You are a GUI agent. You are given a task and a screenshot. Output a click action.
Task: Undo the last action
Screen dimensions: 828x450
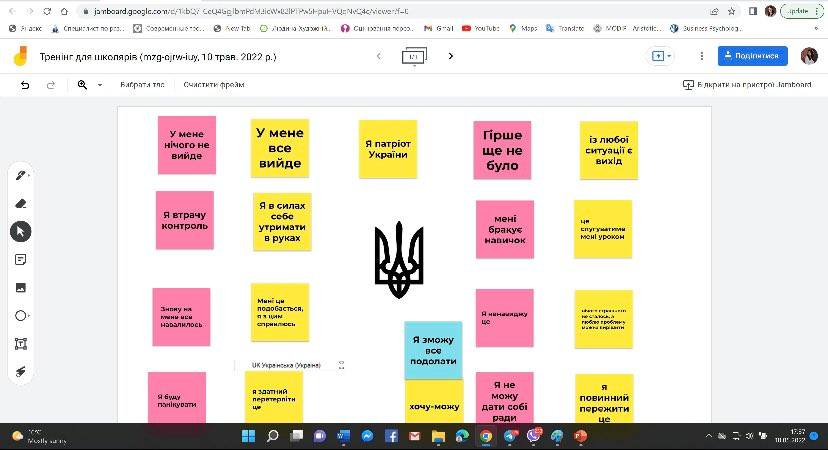tap(25, 85)
